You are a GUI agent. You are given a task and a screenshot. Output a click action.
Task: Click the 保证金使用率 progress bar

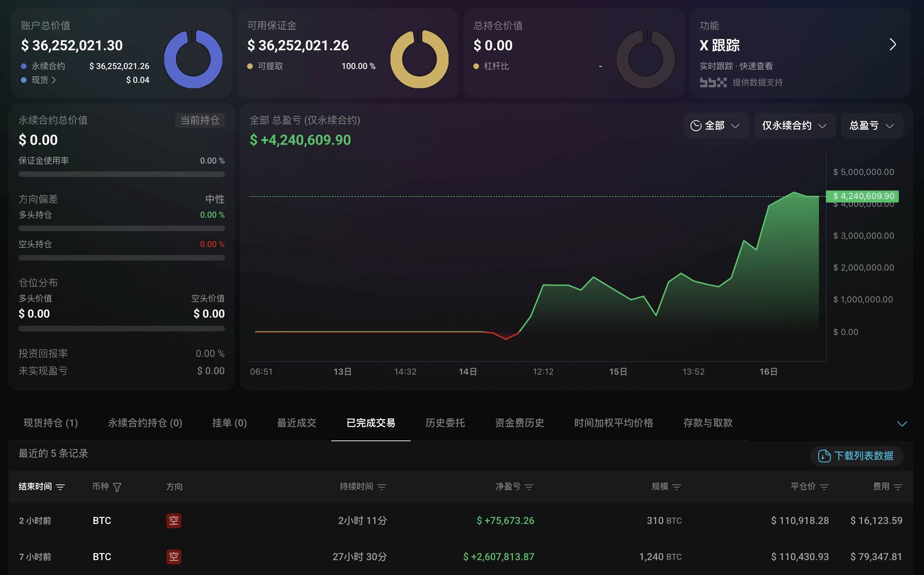click(121, 174)
